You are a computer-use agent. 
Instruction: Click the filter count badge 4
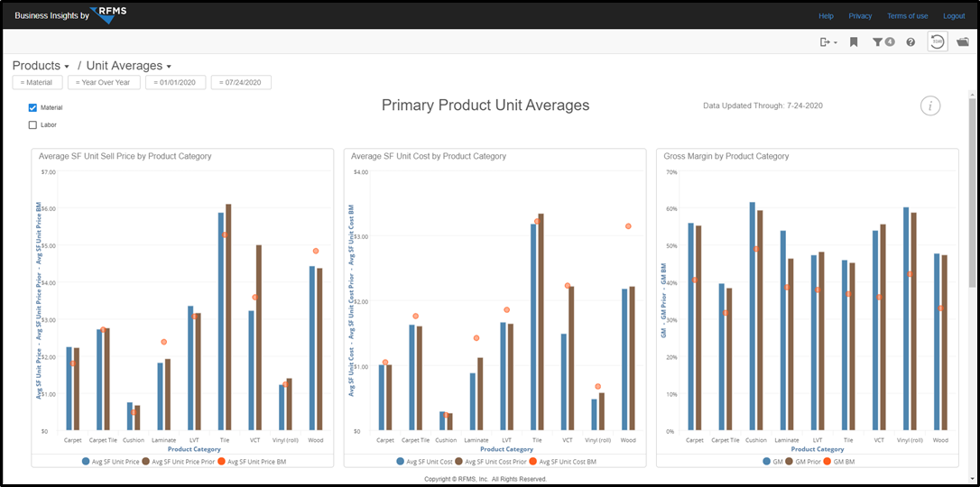coord(890,41)
